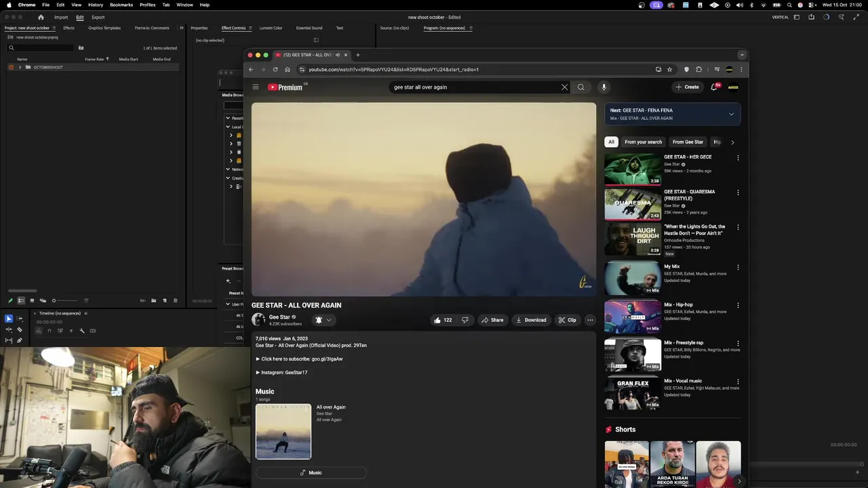The height and width of the screenshot is (488, 868).
Task: Focus the Project panel search field
Action: pyautogui.click(x=40, y=48)
